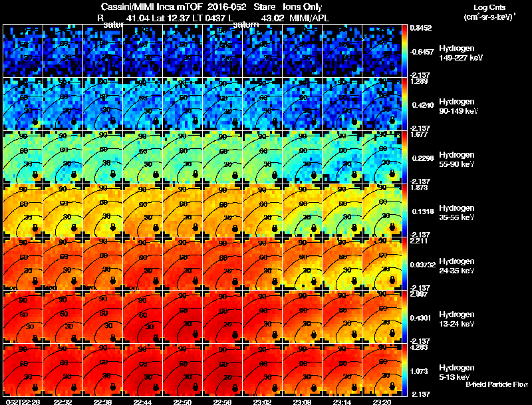The image size is (532, 405).
Task: Open the Hydrogen 13-24 keV panel at 23:14
Action: tap(342, 317)
